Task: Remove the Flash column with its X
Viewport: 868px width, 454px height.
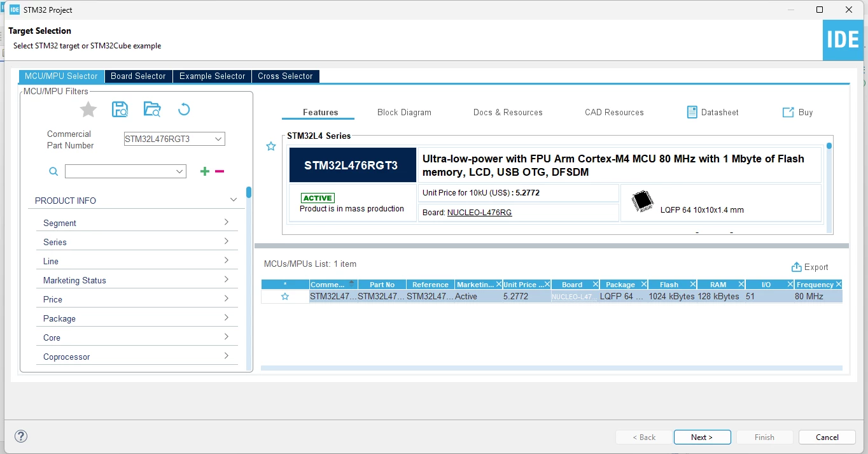Action: pos(692,285)
